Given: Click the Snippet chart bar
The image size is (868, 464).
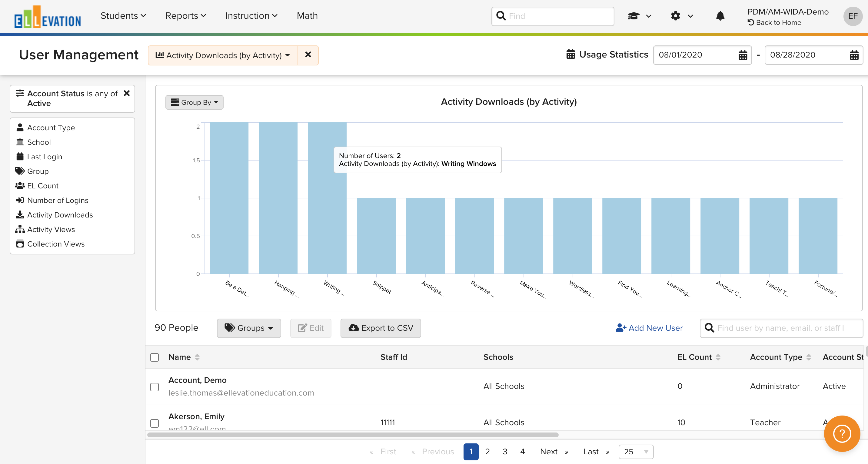Looking at the screenshot, I should (376, 236).
